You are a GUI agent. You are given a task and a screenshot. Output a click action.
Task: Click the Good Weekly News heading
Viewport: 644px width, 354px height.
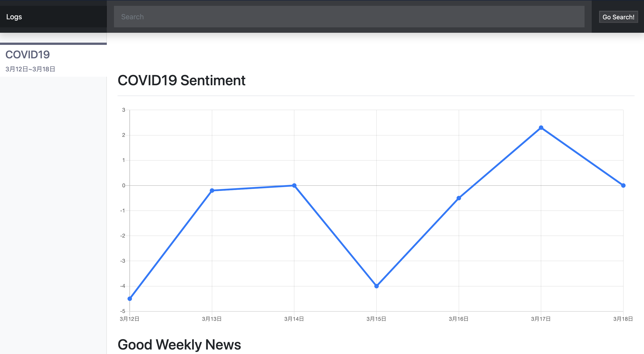tap(179, 344)
